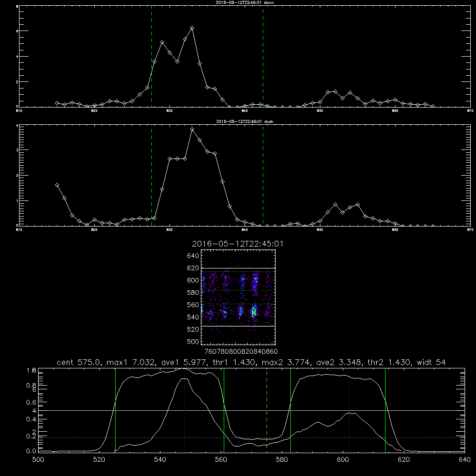Click the green vertical line near 561

[x=224, y=410]
